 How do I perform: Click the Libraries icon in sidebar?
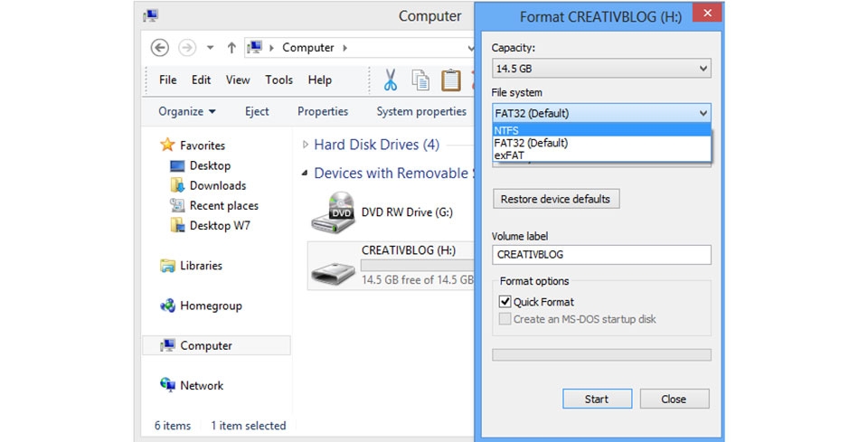click(x=168, y=266)
